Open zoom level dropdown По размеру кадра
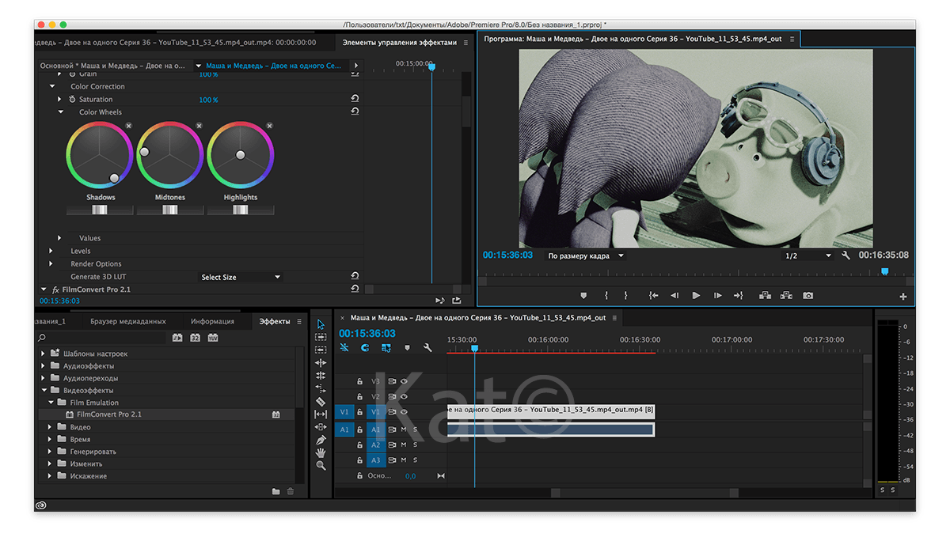Screen dimensions: 950x560 586,255
